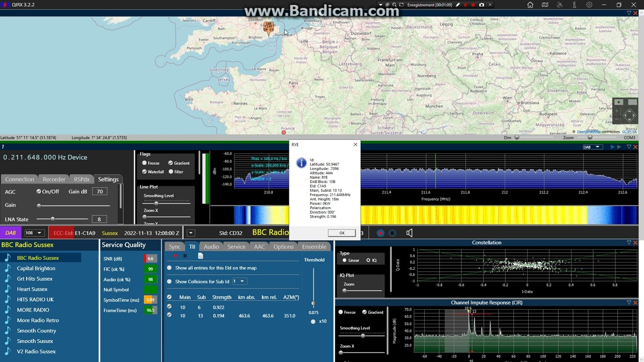Close the map panel with orange X
This screenshot has height=362, width=644.
pyautogui.click(x=636, y=13)
